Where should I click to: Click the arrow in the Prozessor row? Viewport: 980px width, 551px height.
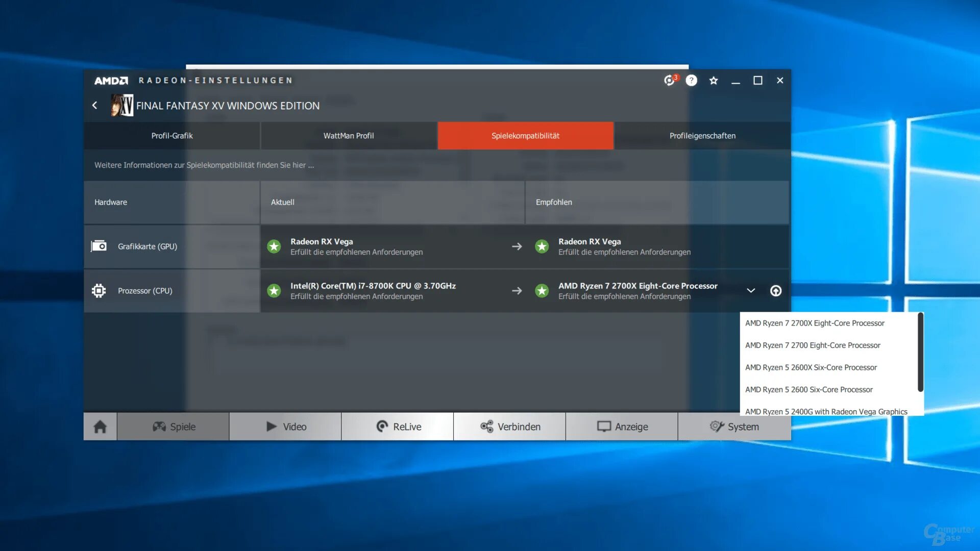coord(517,291)
